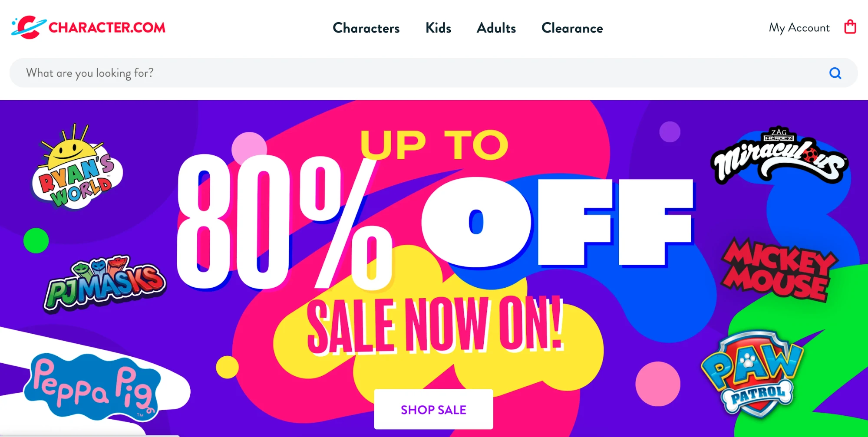Screen dimensions: 868x437
Task: Click the 'Sale Now On!' banner text
Action: 434,325
